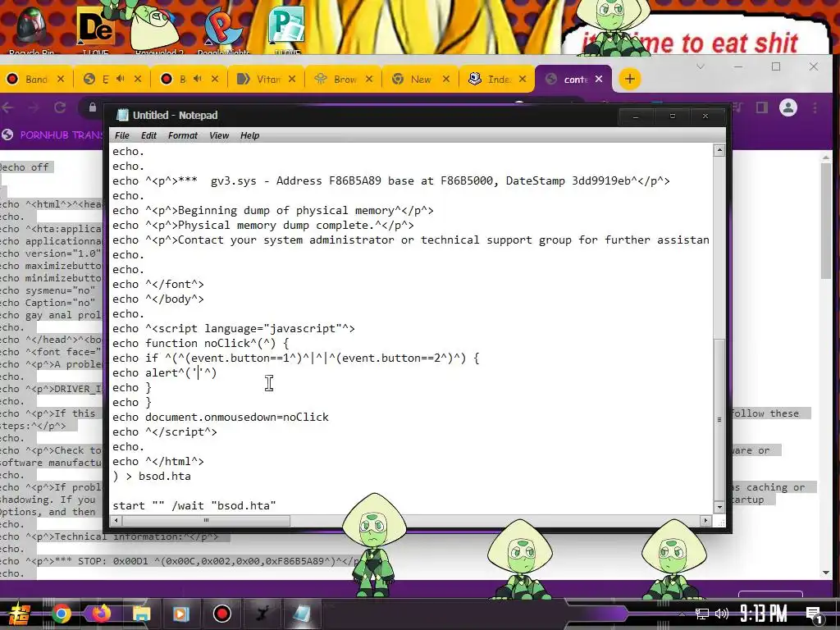Click the Chrome page scrollbar thumb
Viewport: 840px width, 630px height.
[x=825, y=220]
